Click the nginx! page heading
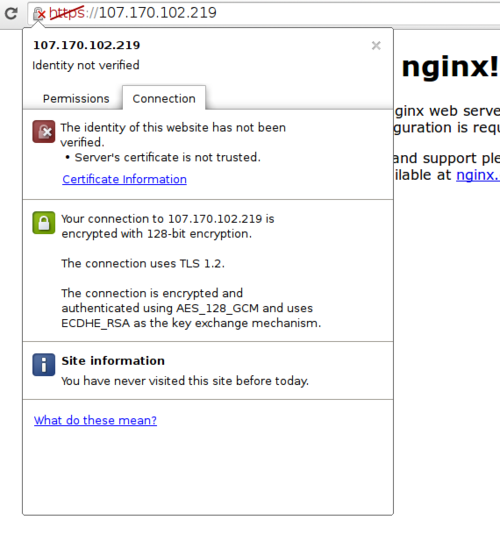This screenshot has height=534, width=500. pos(450,67)
